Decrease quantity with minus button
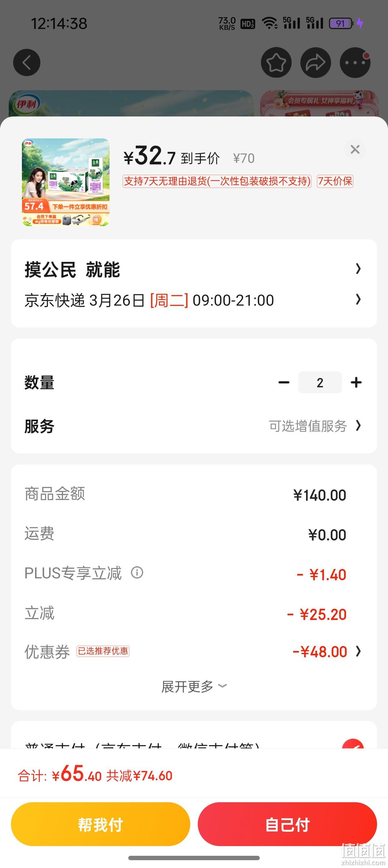 coord(284,382)
